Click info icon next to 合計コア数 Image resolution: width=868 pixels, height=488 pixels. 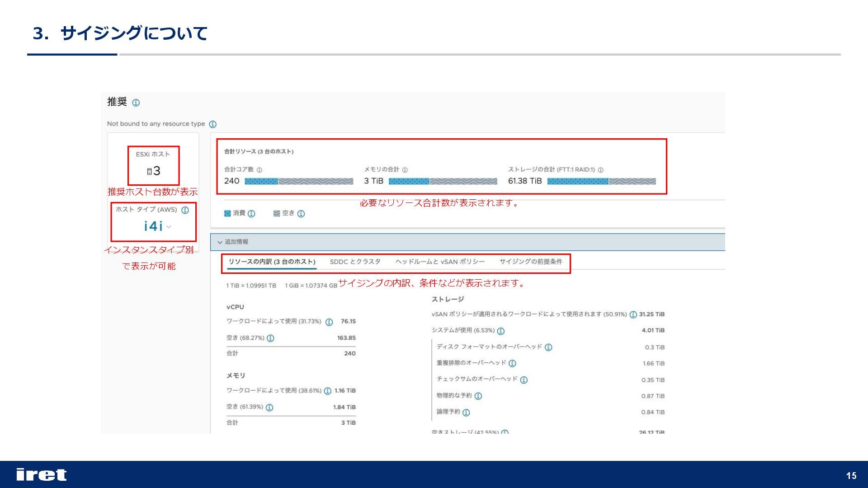pyautogui.click(x=259, y=170)
